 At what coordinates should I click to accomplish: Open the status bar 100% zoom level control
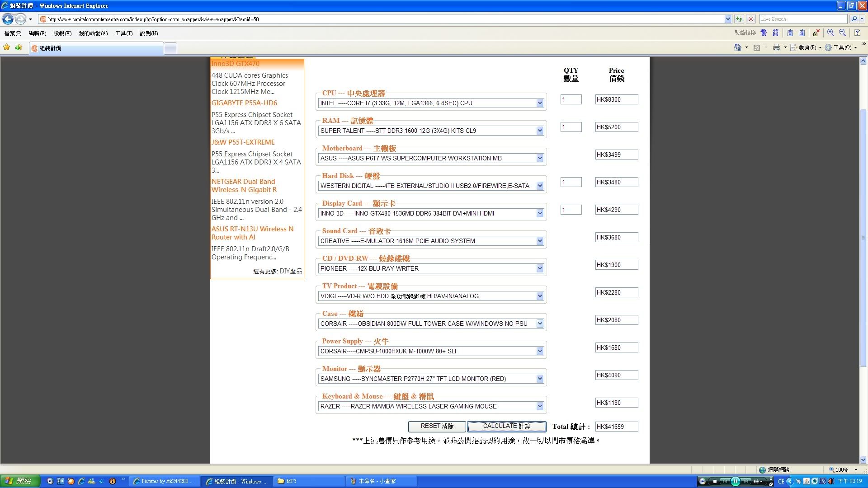point(844,470)
